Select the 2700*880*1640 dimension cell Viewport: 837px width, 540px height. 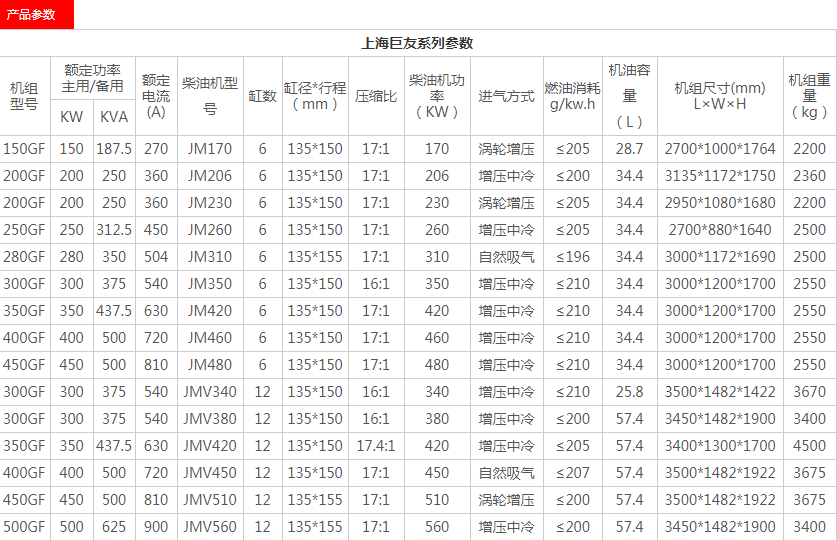pyautogui.click(x=720, y=230)
